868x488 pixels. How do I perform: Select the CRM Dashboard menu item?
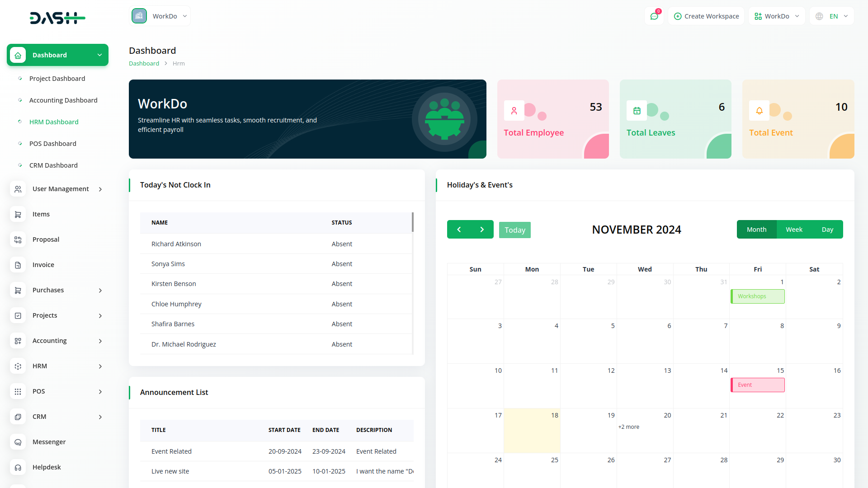[x=53, y=165]
